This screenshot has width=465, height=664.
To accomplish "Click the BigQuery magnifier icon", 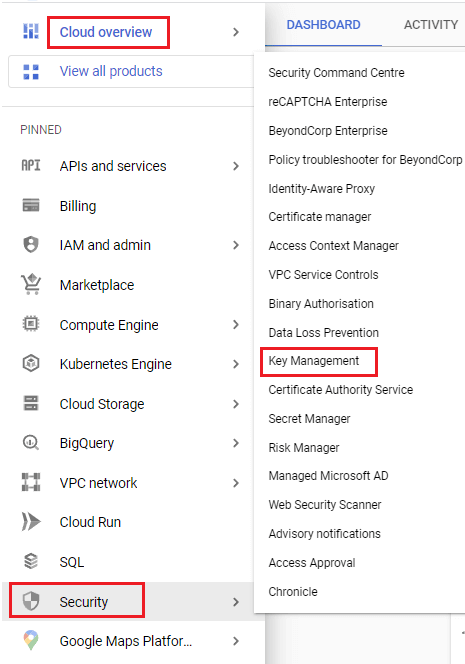I will [31, 443].
